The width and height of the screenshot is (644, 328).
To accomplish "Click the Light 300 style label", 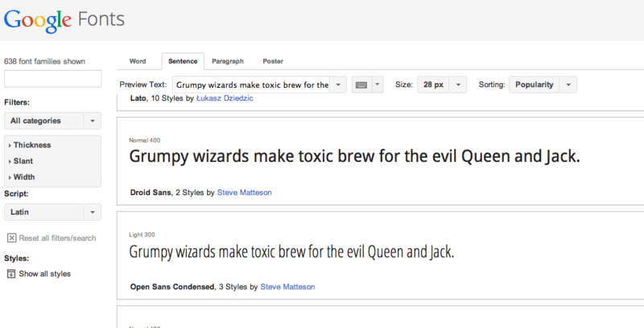I will 142,235.
